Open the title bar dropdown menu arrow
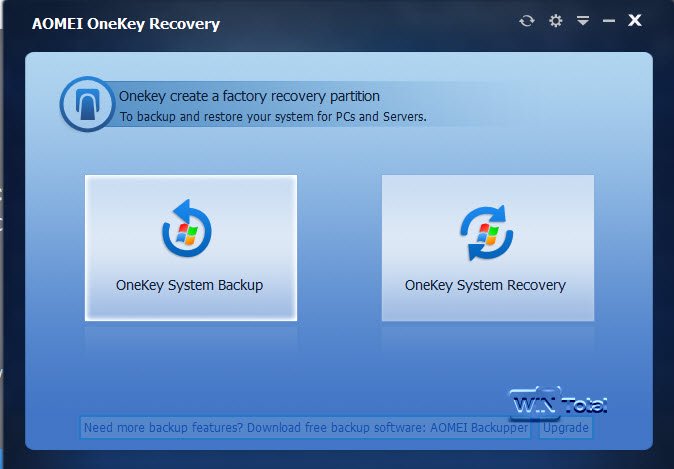 click(x=583, y=21)
